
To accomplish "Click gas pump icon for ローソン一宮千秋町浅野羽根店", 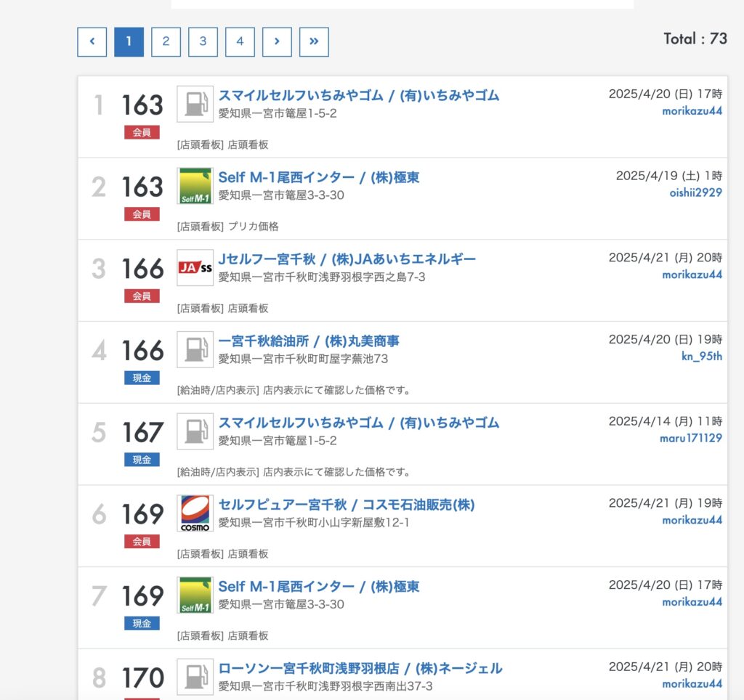I will (x=195, y=677).
